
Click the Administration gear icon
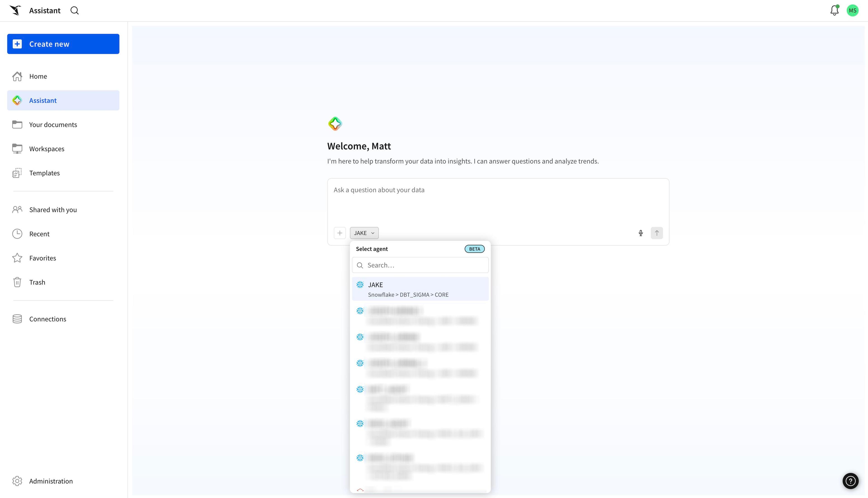[x=17, y=481]
